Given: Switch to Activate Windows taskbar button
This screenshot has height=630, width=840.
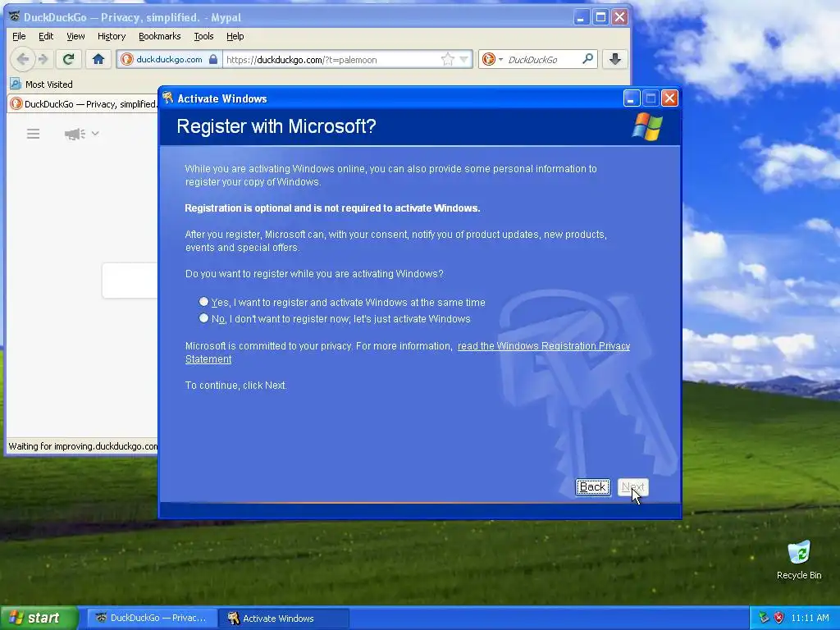Looking at the screenshot, I should coord(284,619).
